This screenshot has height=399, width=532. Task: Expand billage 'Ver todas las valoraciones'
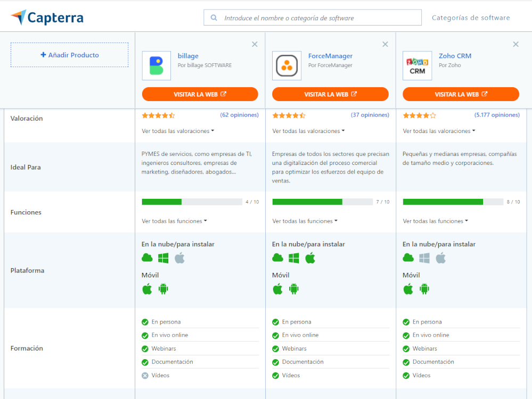pos(178,131)
